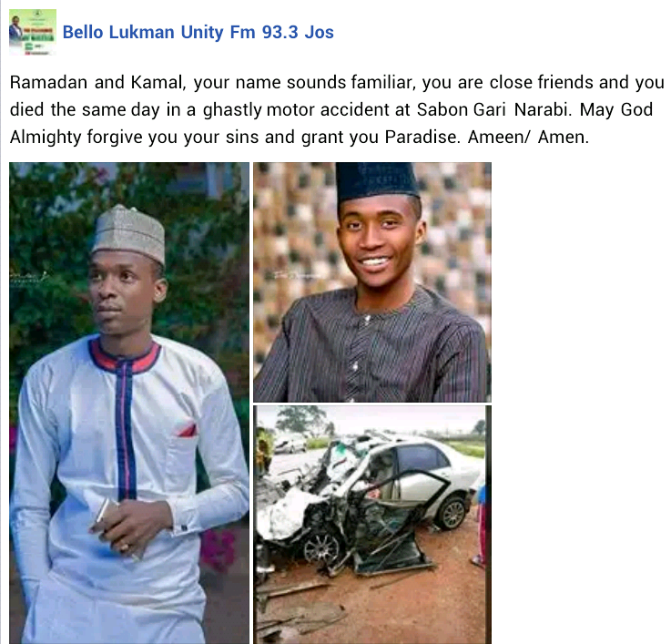Open the wrecked silver car photo

pos(371,525)
